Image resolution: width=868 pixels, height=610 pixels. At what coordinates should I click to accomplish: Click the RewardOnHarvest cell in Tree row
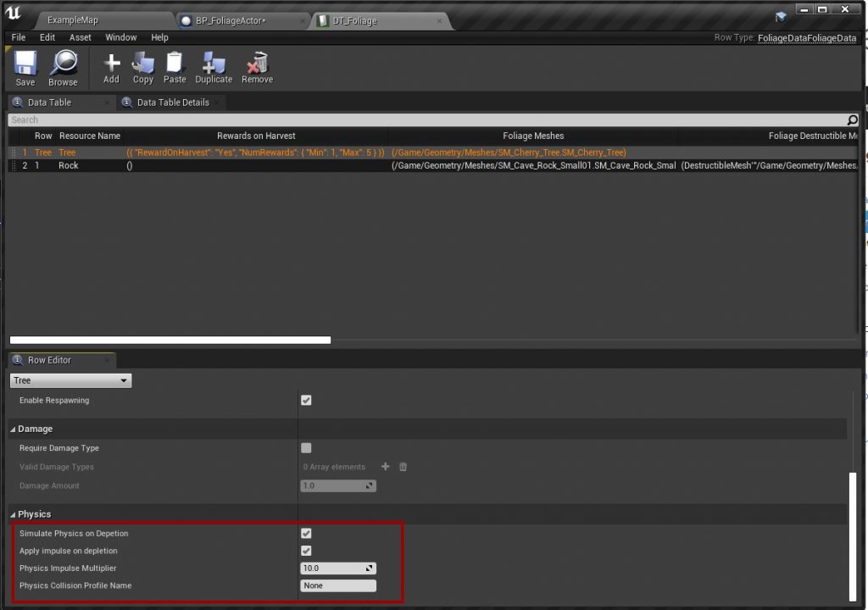(x=255, y=152)
